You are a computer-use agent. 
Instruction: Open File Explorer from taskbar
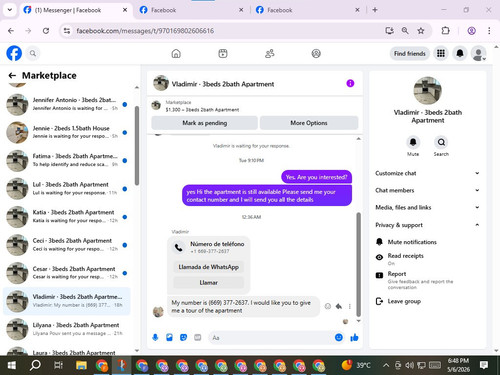(81, 366)
